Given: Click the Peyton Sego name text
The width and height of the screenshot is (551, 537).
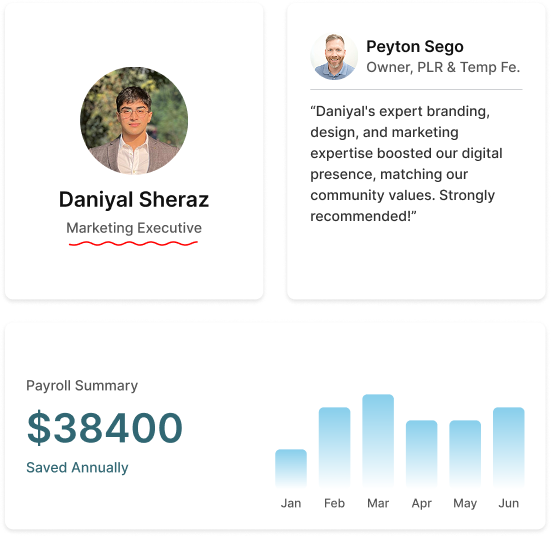Looking at the screenshot, I should [x=415, y=47].
